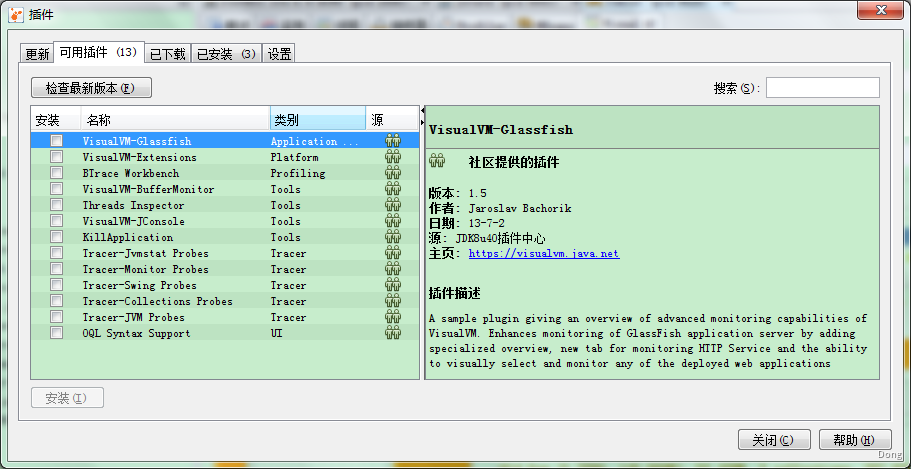Screen dimensions: 911x469
Task: Sort by the 安装 column header
Action: [56, 120]
